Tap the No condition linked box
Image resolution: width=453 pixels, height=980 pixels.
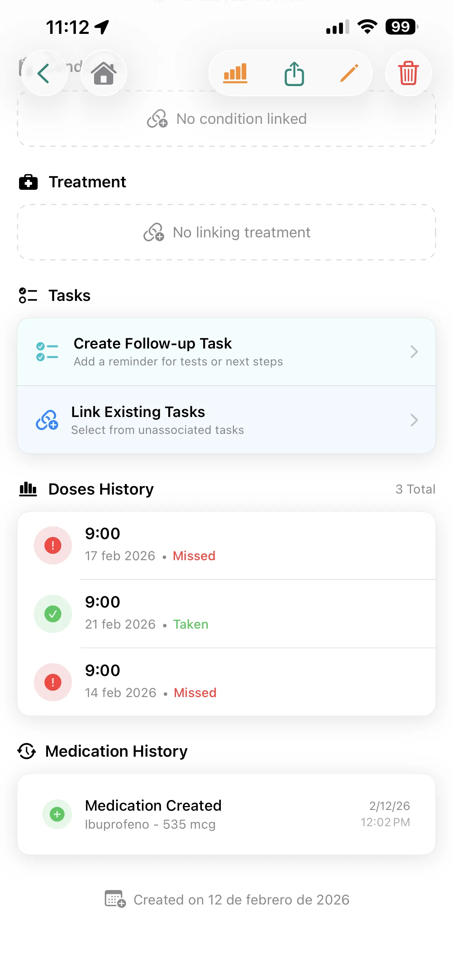click(226, 119)
